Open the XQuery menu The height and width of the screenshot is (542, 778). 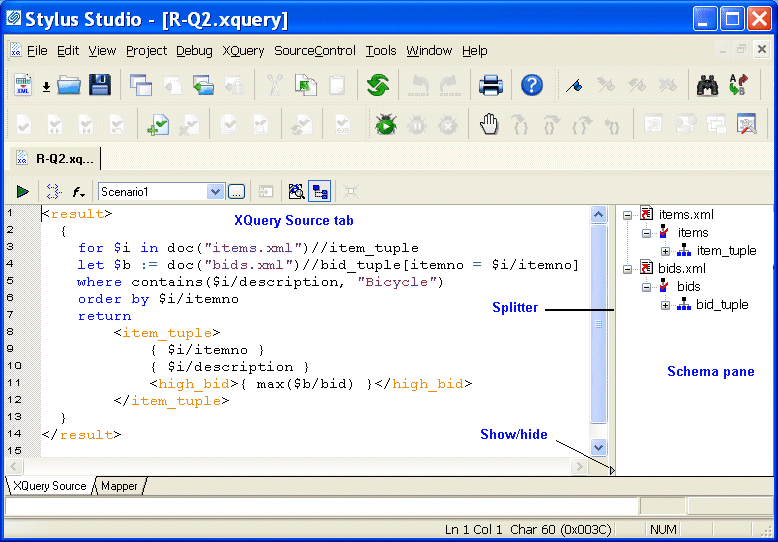coord(243,51)
